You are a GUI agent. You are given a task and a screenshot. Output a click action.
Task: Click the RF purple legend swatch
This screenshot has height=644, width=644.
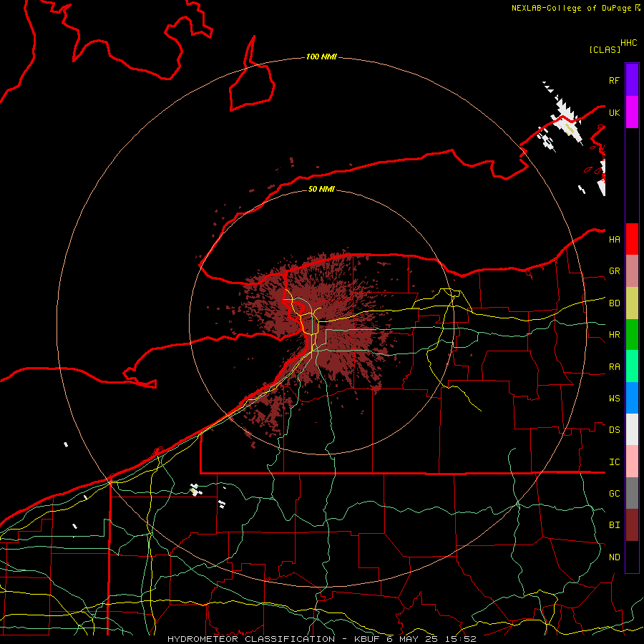tap(632, 79)
